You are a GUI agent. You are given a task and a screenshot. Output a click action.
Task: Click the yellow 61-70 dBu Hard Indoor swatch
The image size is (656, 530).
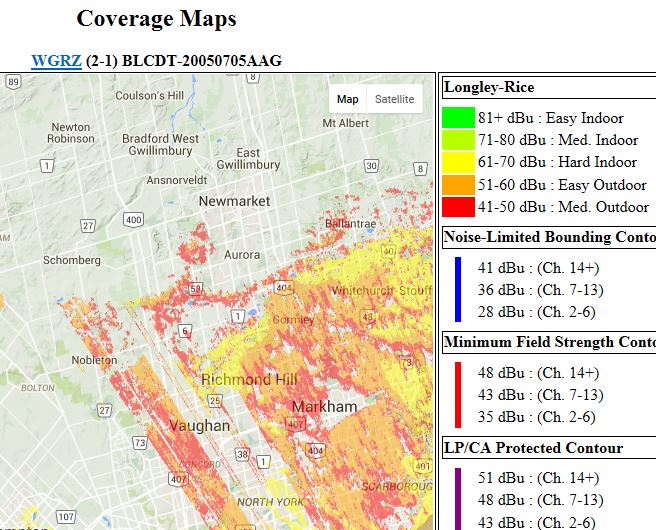[x=458, y=162]
